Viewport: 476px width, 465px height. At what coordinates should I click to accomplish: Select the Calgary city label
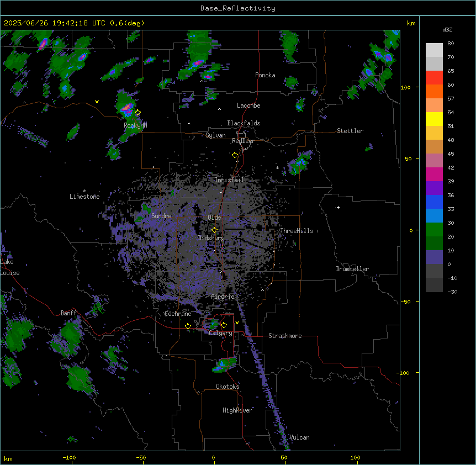click(x=220, y=333)
